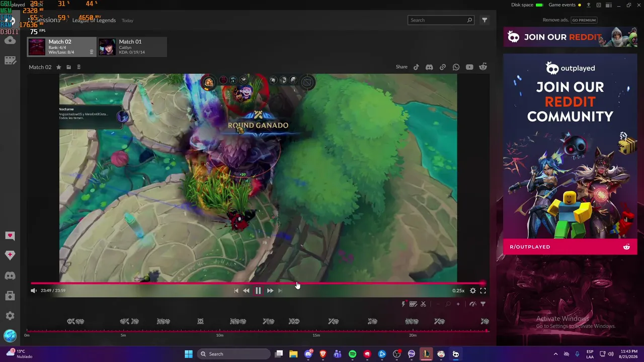Filter timeline events with the funnel icon
The height and width of the screenshot is (362, 644).
[x=483, y=304]
